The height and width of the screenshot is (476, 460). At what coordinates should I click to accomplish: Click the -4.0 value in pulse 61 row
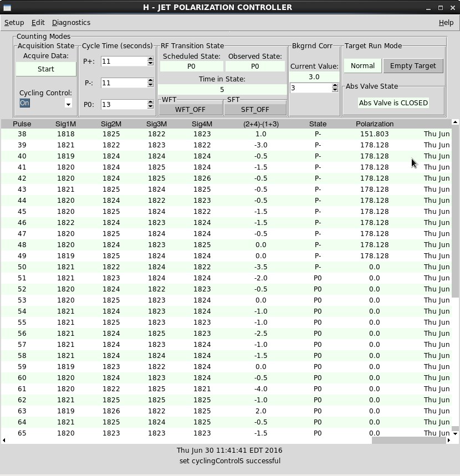coord(261,389)
